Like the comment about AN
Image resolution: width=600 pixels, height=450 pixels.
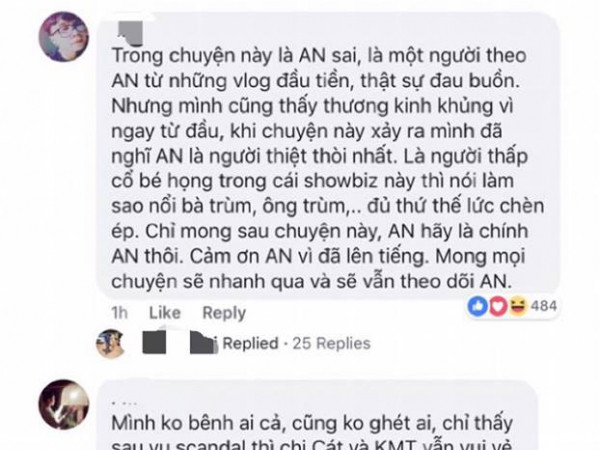(x=165, y=313)
